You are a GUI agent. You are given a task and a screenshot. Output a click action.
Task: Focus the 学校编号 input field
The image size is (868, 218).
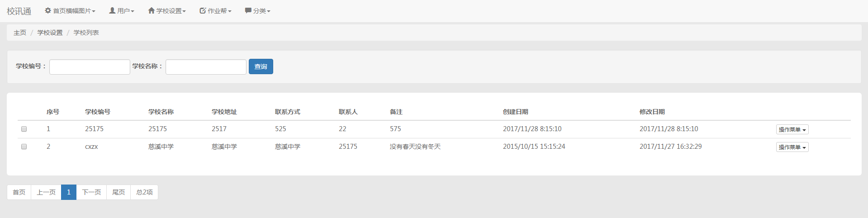click(x=90, y=66)
